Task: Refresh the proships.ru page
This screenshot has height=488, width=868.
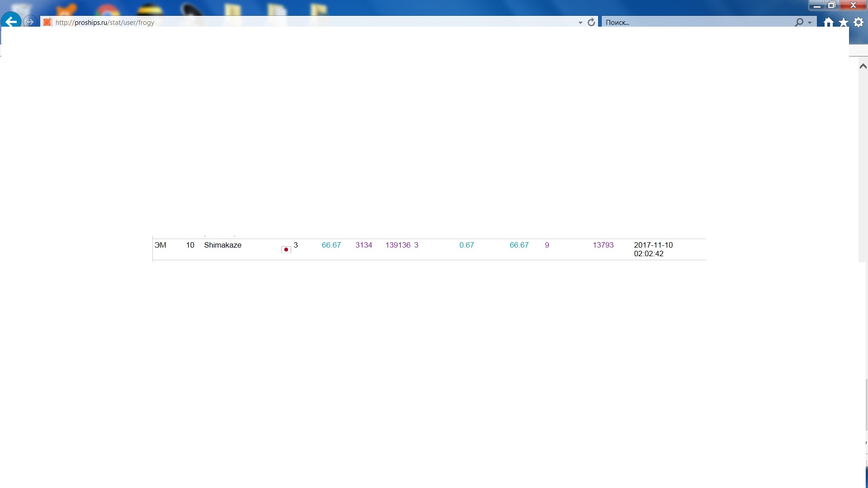Action: pyautogui.click(x=591, y=22)
